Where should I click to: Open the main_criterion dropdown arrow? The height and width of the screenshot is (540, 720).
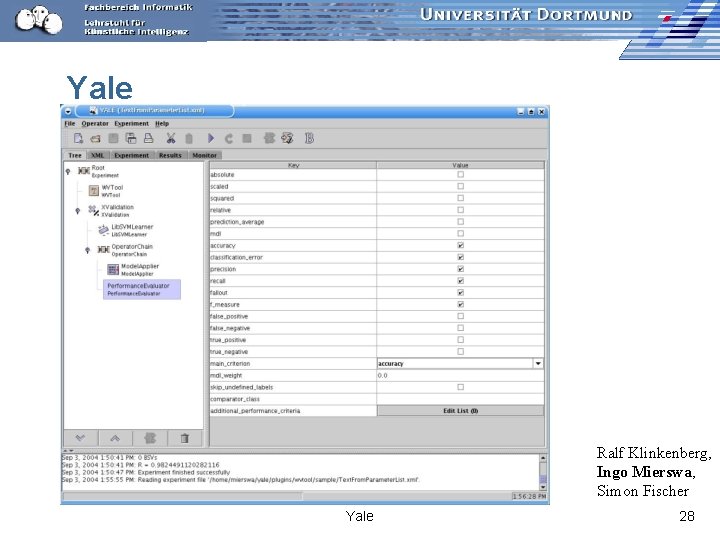[x=538, y=363]
